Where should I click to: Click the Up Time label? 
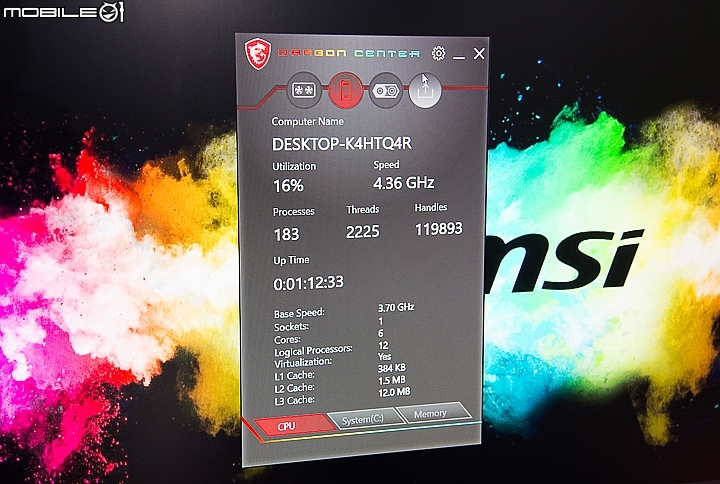tap(291, 260)
